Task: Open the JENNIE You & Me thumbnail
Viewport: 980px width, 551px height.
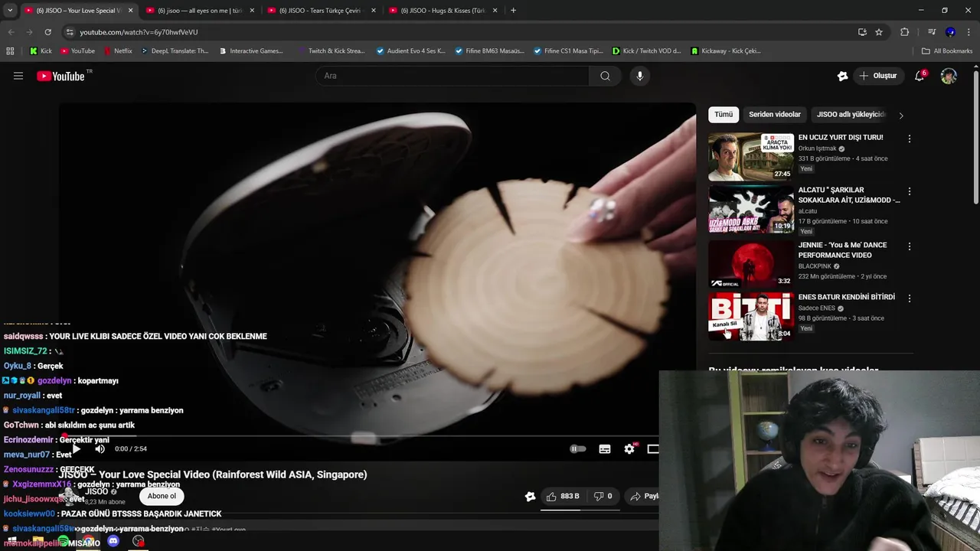Action: point(751,264)
